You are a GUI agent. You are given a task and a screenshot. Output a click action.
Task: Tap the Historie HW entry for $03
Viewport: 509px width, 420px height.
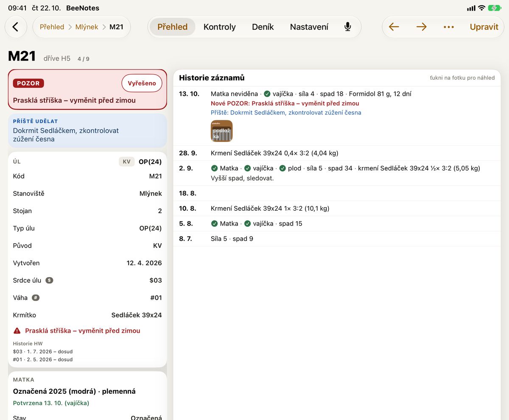tap(43, 351)
